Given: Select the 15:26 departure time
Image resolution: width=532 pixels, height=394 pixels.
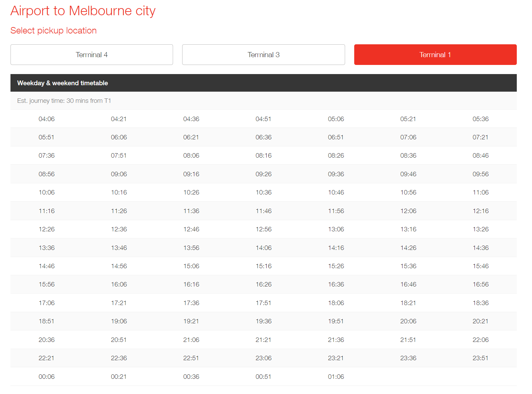Looking at the screenshot, I should [336, 266].
